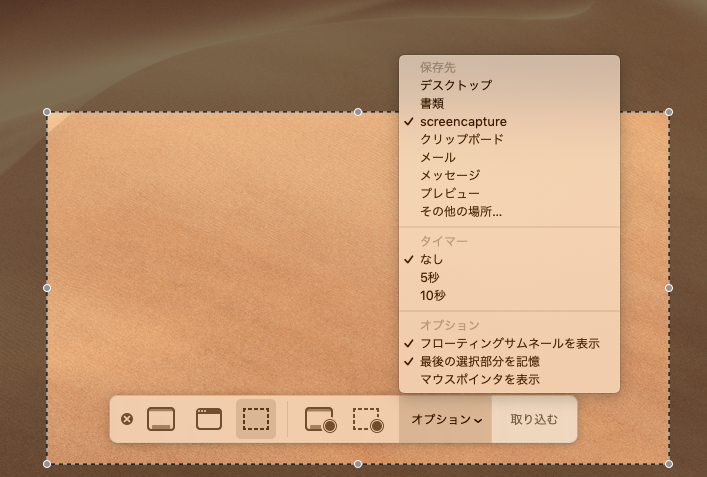Toggle 最後の選択部分を記憶 option
The image size is (707, 477).
(509, 362)
